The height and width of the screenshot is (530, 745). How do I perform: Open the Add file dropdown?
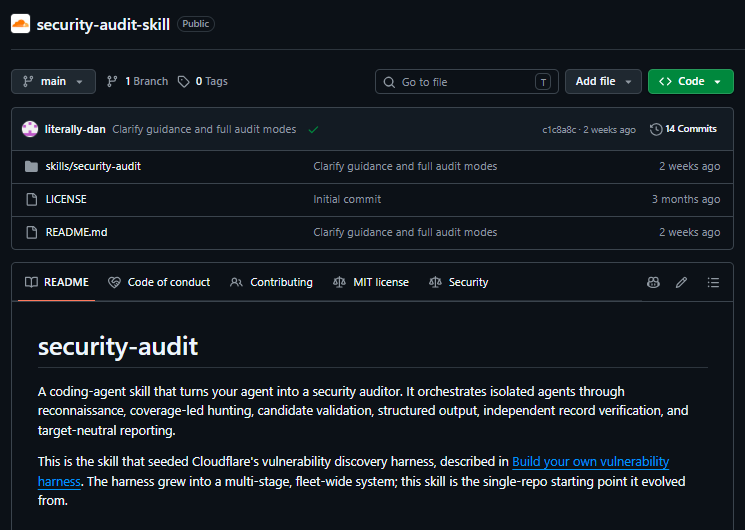click(603, 81)
